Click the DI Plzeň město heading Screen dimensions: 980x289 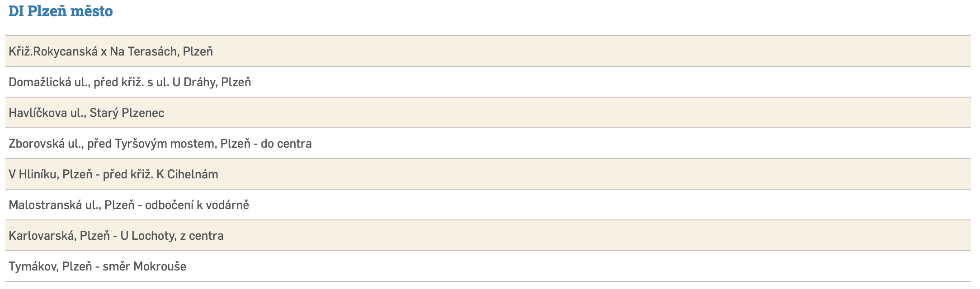point(61,11)
